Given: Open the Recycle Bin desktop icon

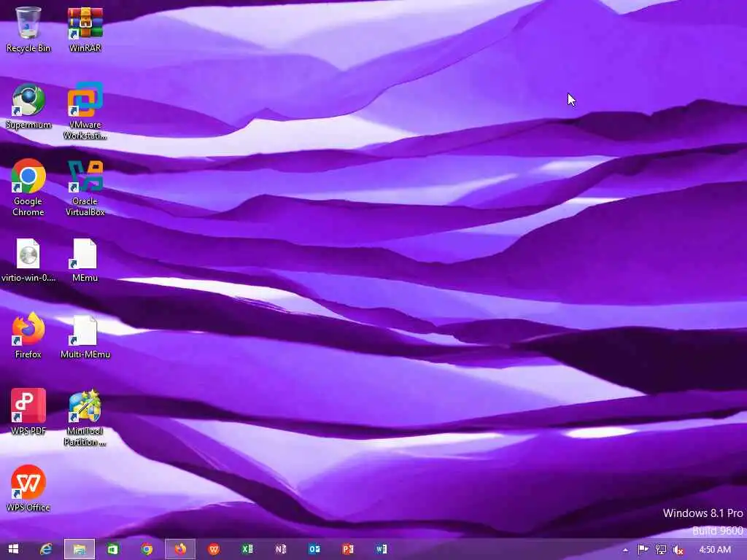Looking at the screenshot, I should tap(28, 29).
